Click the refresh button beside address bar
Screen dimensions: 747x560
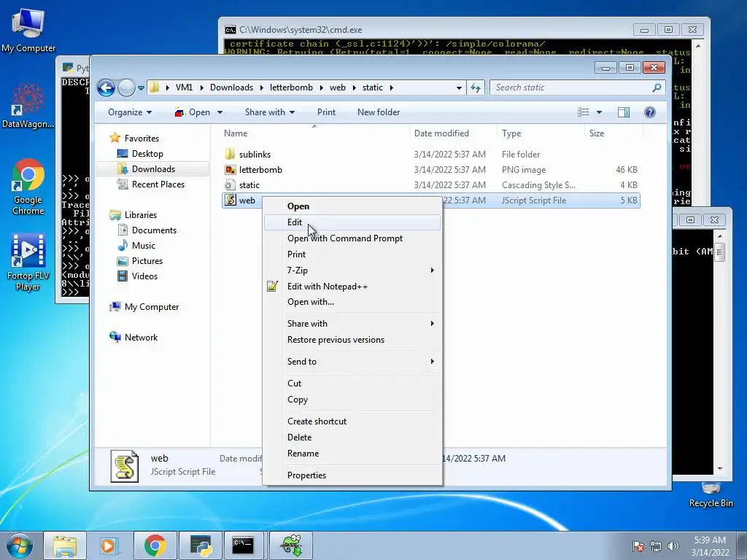(x=476, y=87)
